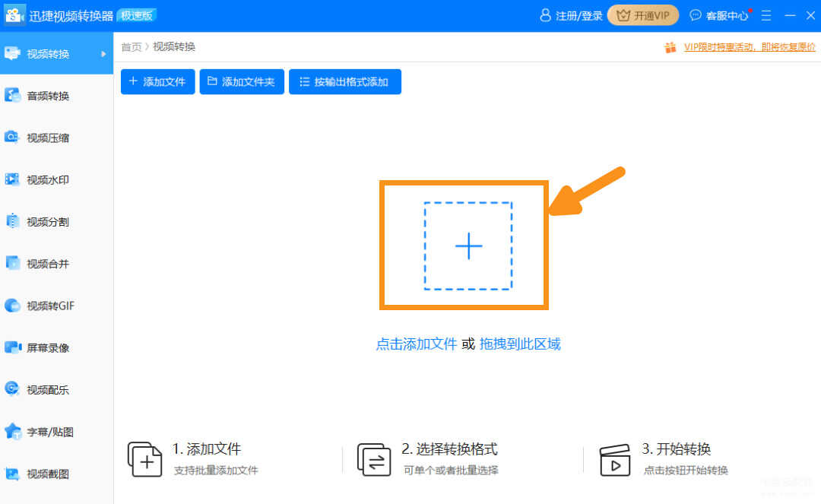This screenshot has width=821, height=504.
Task: Click the 添加文件 button
Action: click(157, 81)
